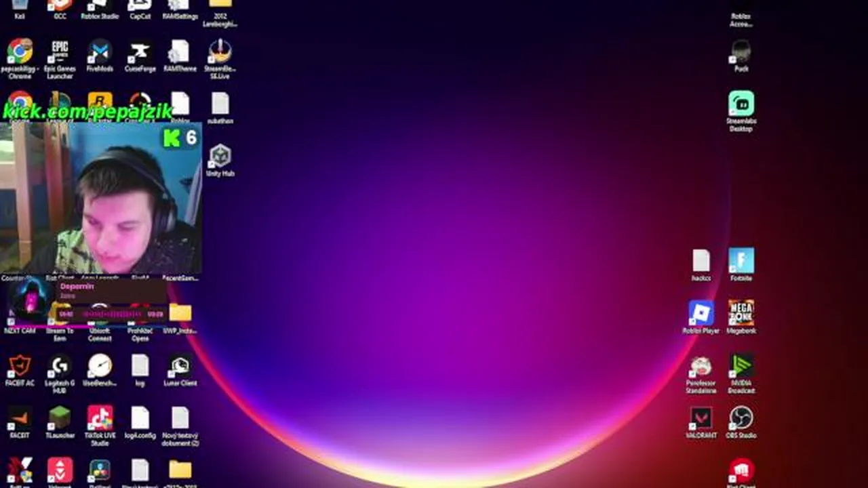The width and height of the screenshot is (868, 488).
Task: Launch the Megabonk game icon
Action: [x=741, y=313]
